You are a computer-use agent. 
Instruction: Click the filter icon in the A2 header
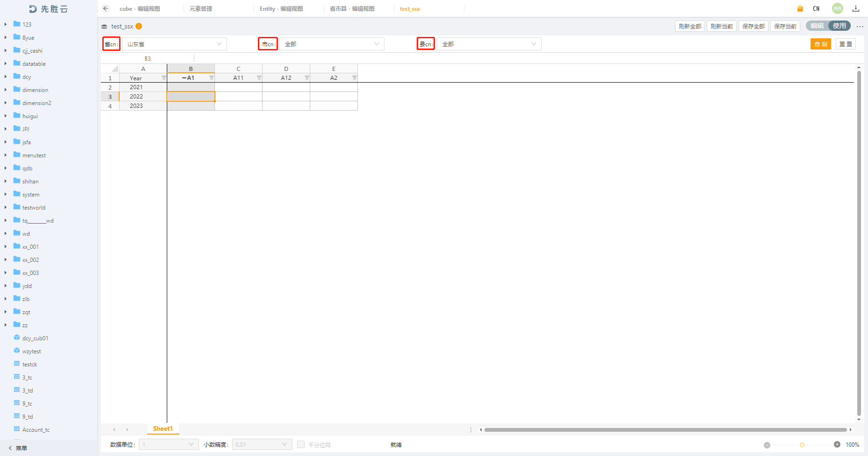point(354,78)
